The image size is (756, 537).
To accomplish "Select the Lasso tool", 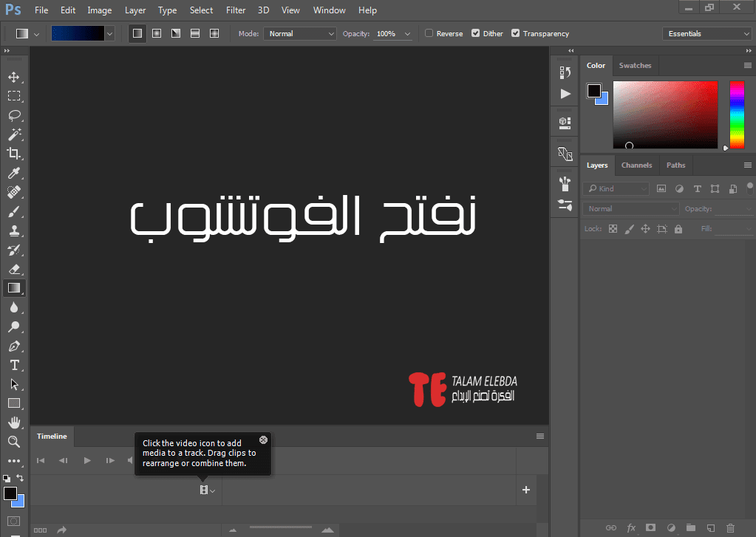I will coord(14,115).
